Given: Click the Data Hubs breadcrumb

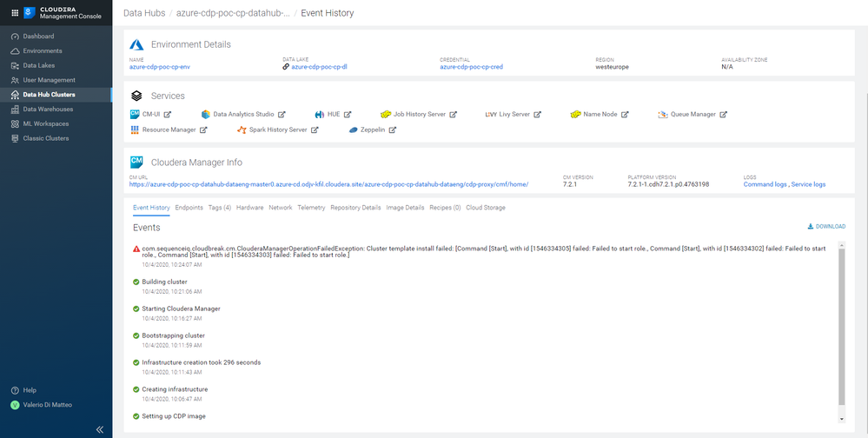Looking at the screenshot, I should [x=144, y=13].
